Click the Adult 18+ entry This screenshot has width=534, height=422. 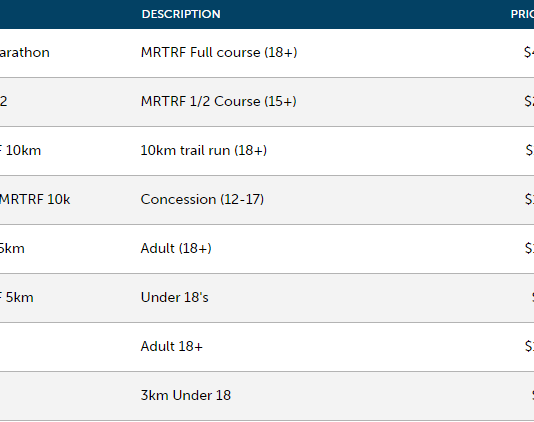(172, 346)
